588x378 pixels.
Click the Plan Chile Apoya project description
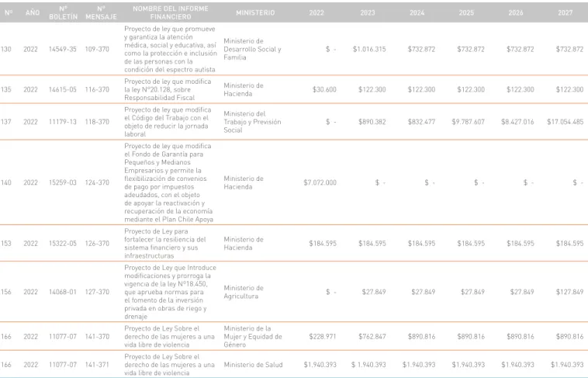[x=169, y=183]
